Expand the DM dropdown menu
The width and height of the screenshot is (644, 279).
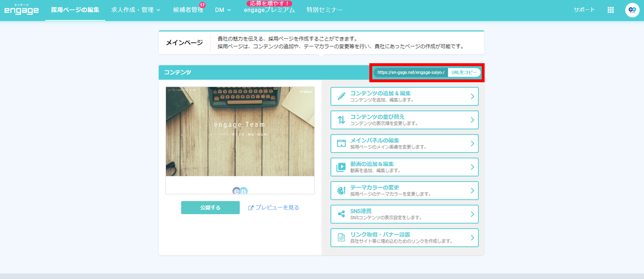223,10
